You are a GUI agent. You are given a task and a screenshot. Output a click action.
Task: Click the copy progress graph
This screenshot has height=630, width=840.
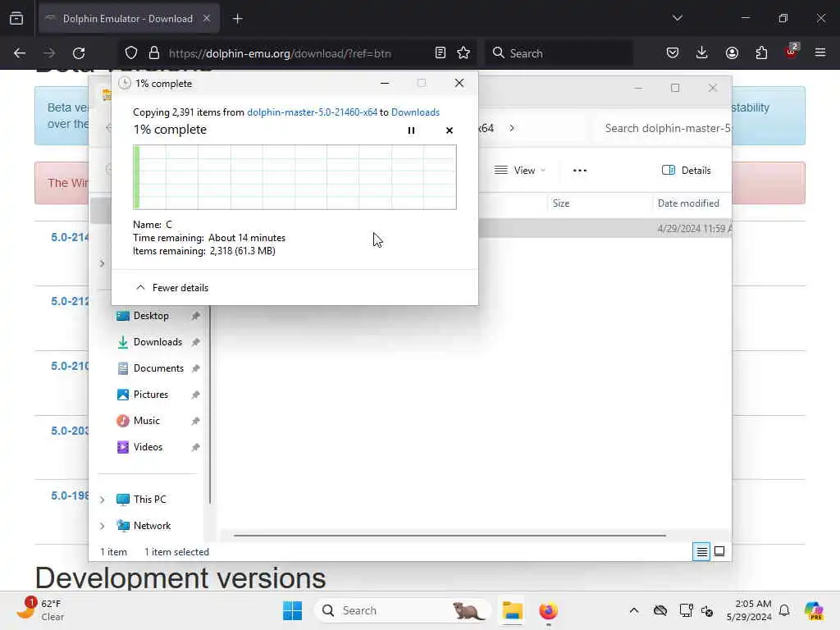click(294, 177)
